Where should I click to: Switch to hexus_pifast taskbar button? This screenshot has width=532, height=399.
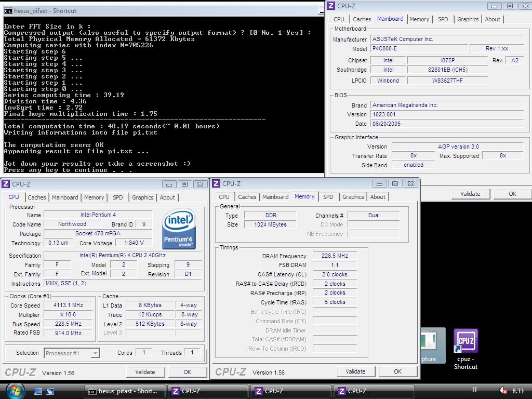pyautogui.click(x=125, y=391)
